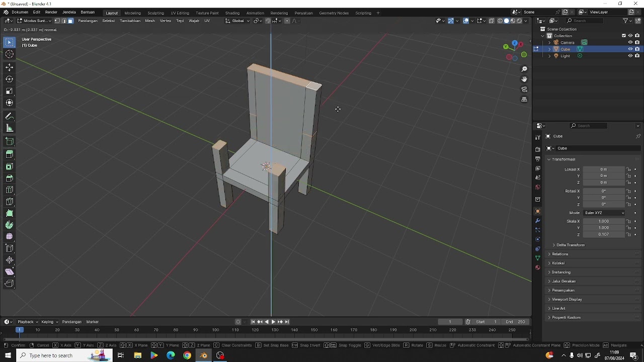
Task: Toggle Light visibility eye in outliner
Action: coord(630,56)
